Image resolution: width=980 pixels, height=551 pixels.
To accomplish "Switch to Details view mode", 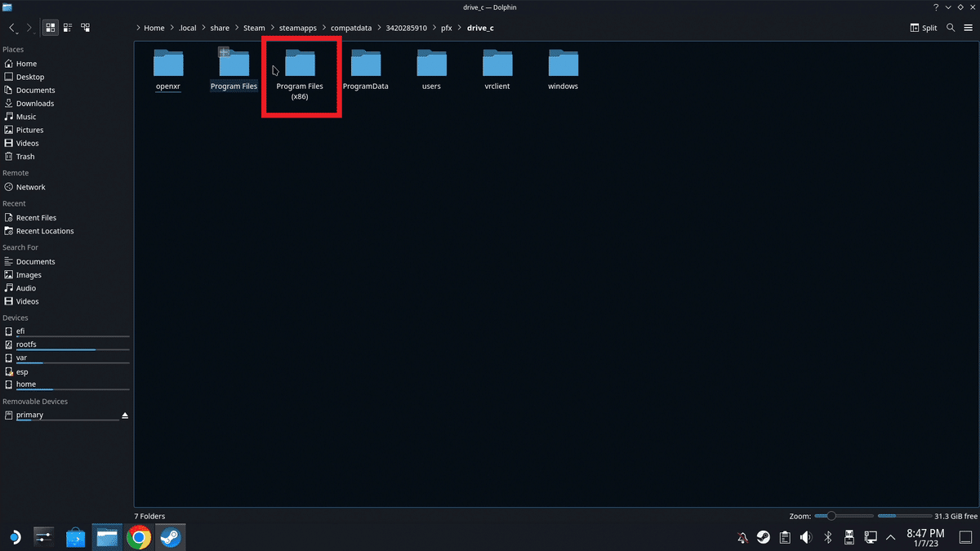I will coord(85,28).
